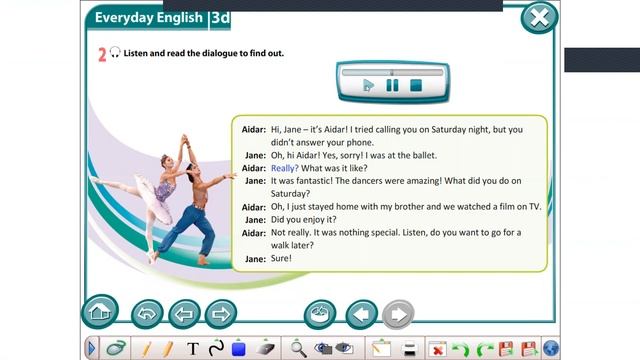Screen dimensions: 640x360
Task: Click the blue word "Really?"
Action: 284,168
